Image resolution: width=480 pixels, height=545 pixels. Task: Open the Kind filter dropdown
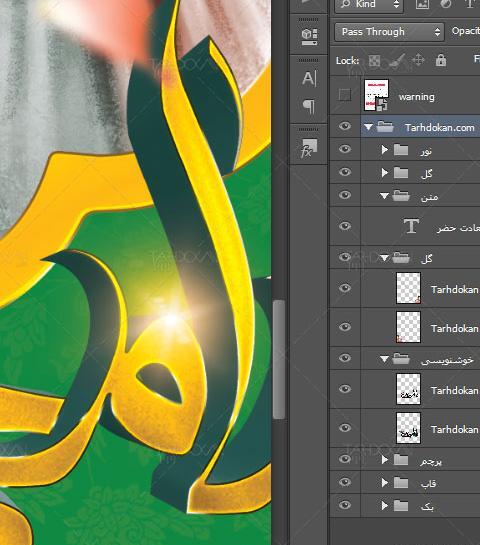[369, 5]
